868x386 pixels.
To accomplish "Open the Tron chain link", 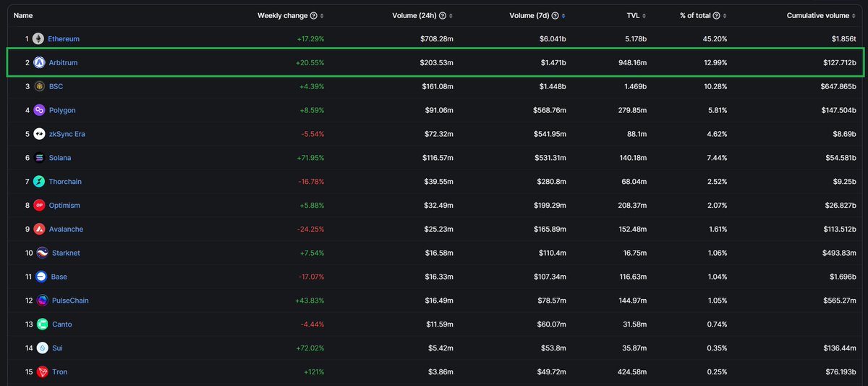I will click(x=60, y=372).
